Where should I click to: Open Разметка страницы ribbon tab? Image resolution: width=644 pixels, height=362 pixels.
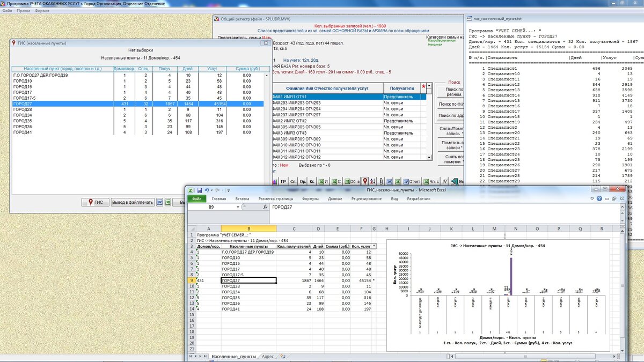click(x=275, y=199)
